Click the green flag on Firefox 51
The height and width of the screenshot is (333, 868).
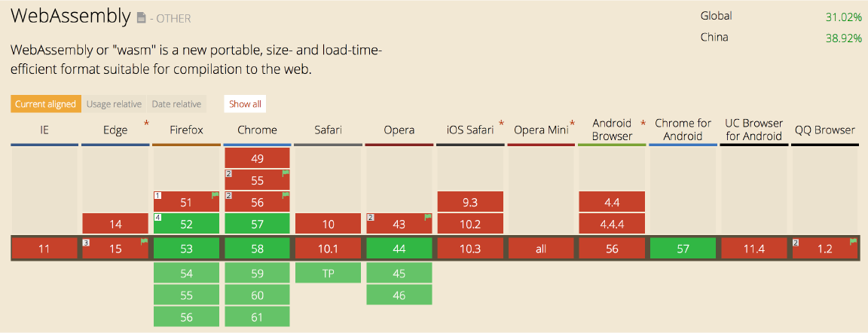pos(215,195)
